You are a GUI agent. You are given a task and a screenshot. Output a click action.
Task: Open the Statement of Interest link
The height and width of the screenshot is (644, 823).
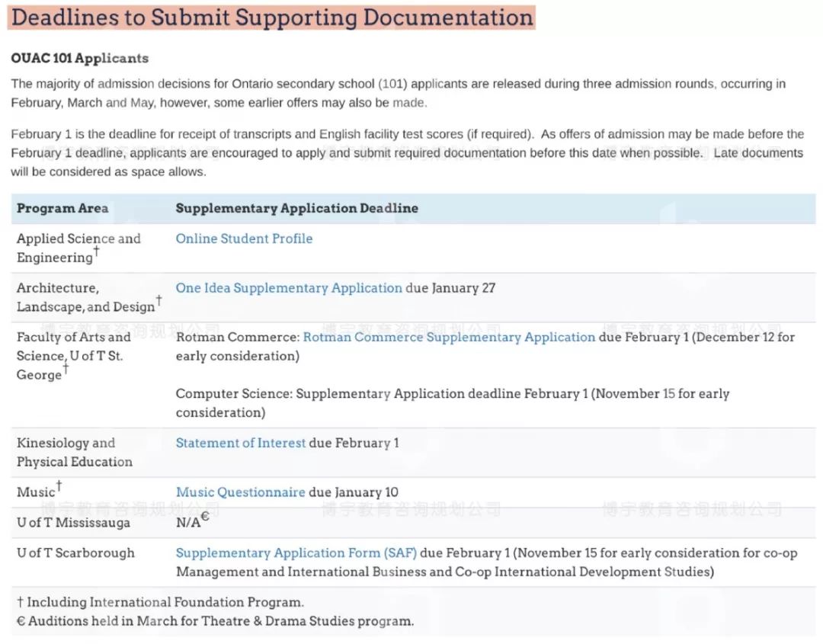[240, 443]
